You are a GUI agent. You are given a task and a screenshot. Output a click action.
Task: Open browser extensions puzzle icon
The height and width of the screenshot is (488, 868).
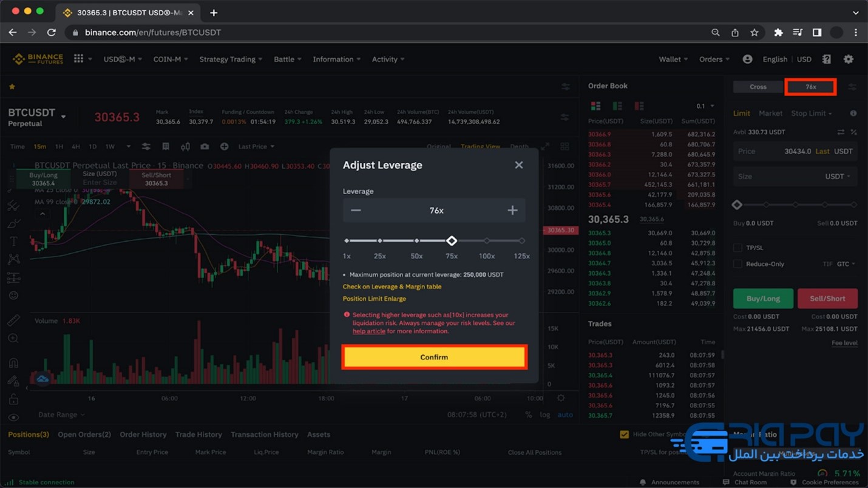click(778, 32)
